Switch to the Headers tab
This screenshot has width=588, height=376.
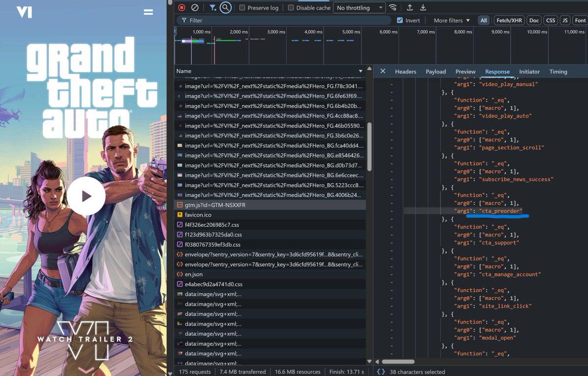point(406,71)
